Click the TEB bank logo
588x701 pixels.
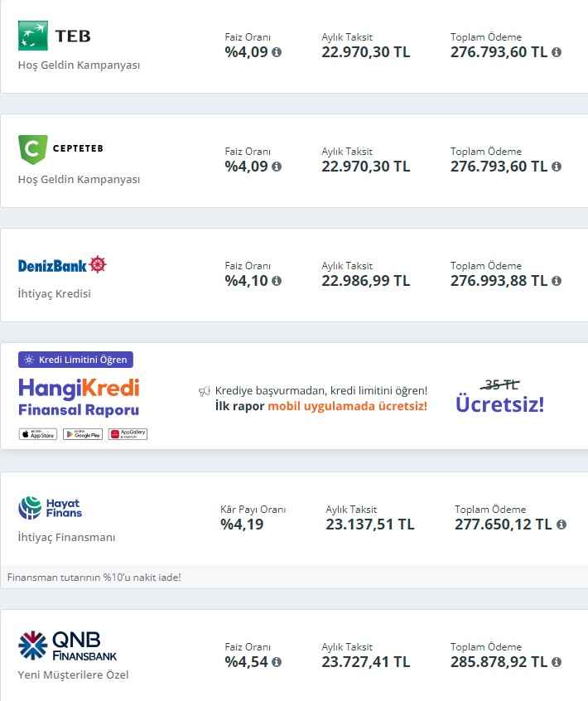[x=55, y=36]
